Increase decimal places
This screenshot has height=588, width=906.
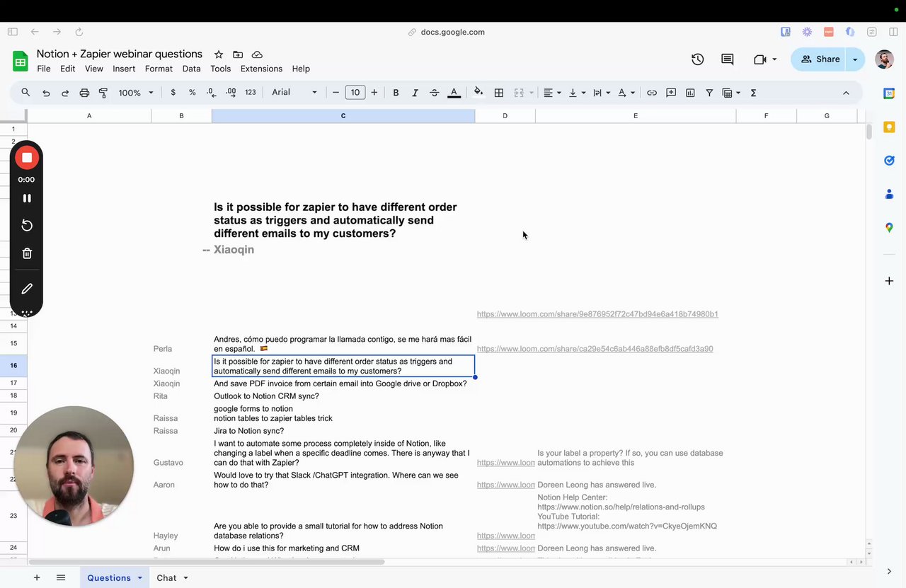(x=231, y=93)
